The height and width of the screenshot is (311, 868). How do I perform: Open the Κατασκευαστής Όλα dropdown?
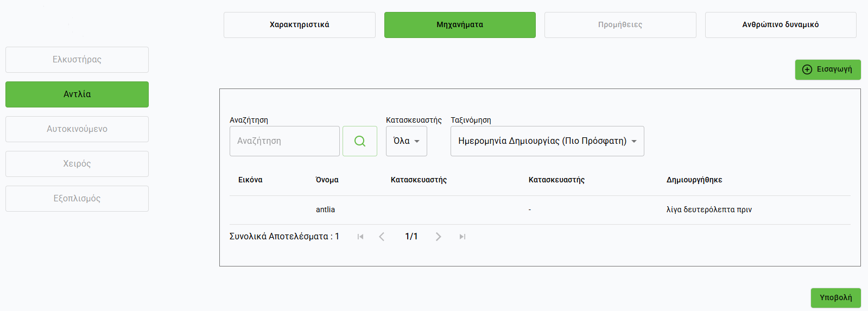tap(406, 141)
